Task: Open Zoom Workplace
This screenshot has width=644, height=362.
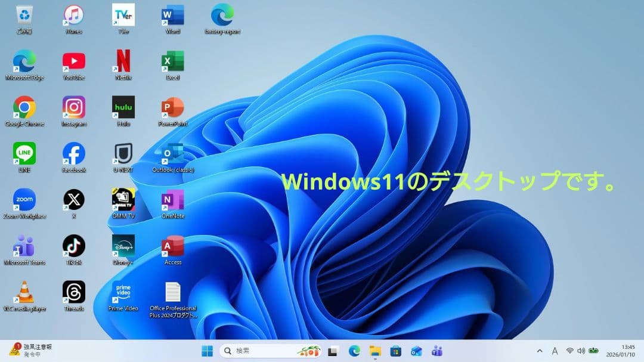Action: pyautogui.click(x=24, y=200)
